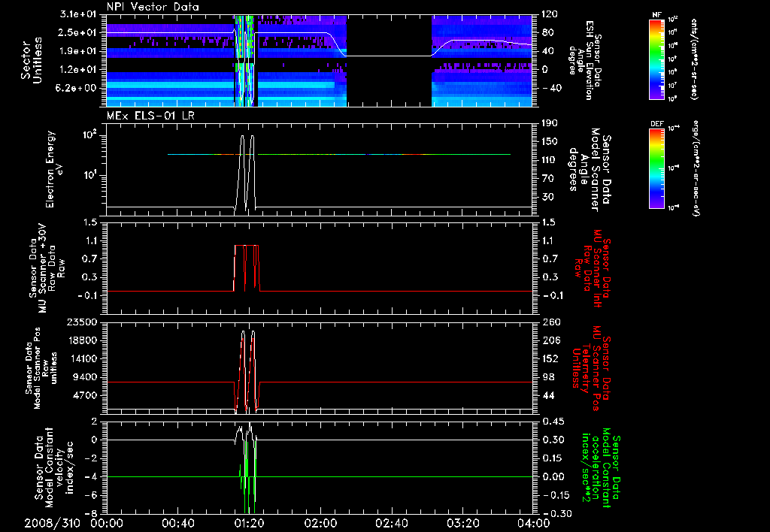Click the "2008/310" date label
770x532 pixels.
52,523
